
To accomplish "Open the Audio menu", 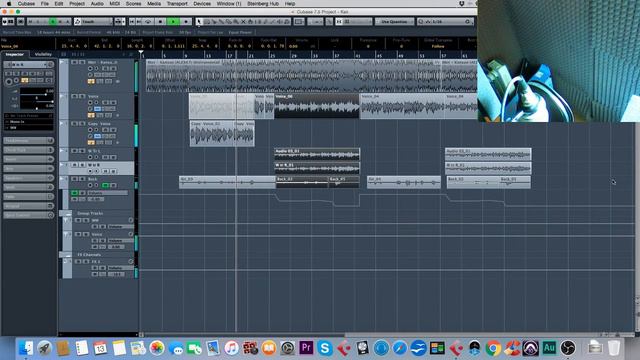I will 97,3.
